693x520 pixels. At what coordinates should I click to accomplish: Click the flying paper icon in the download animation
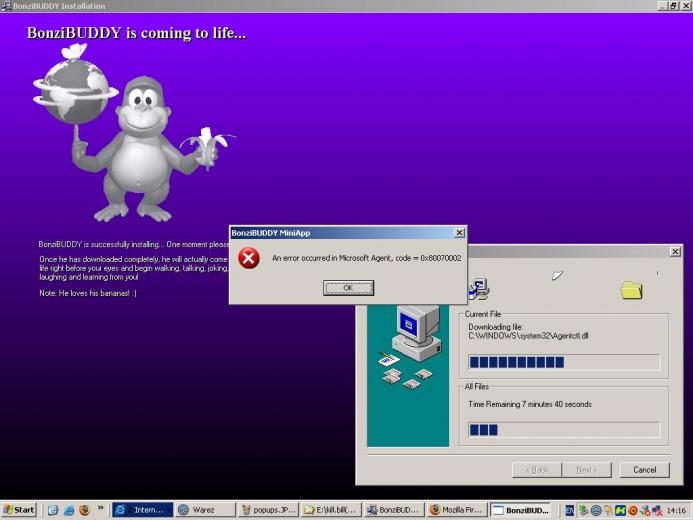click(557, 275)
